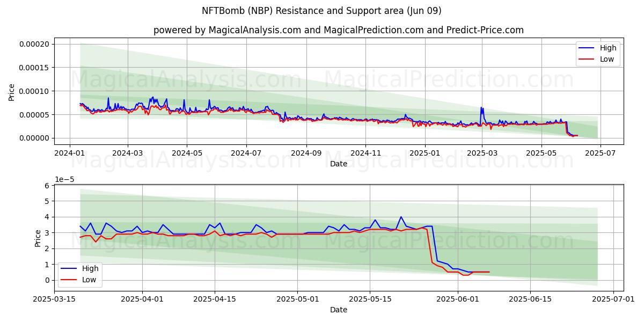Click 'Low' in the bottom chart legend
Screen dimensions: 644x322
tap(89, 279)
